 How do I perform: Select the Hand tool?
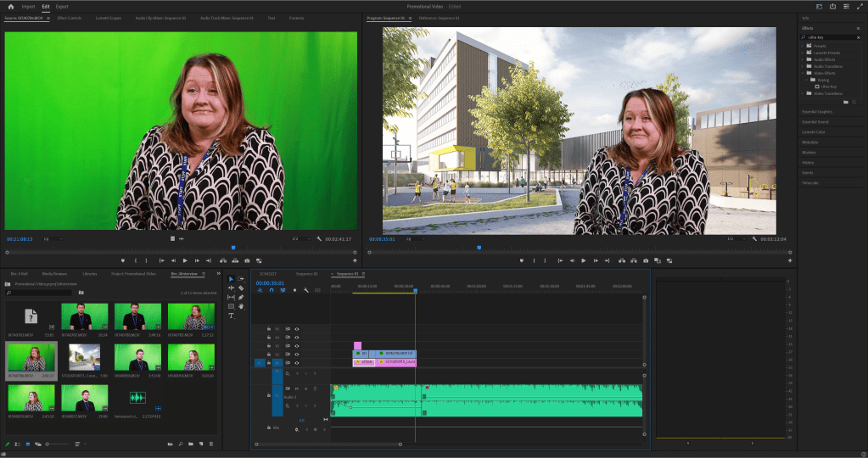[241, 306]
